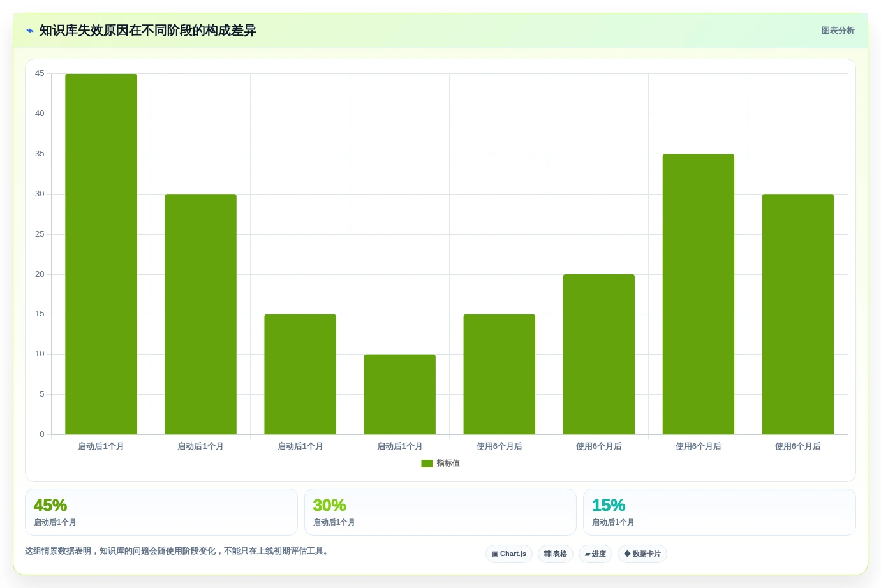Click the second 启动后1个月 bar valued 30
The width and height of the screenshot is (881, 588).
coord(200,314)
